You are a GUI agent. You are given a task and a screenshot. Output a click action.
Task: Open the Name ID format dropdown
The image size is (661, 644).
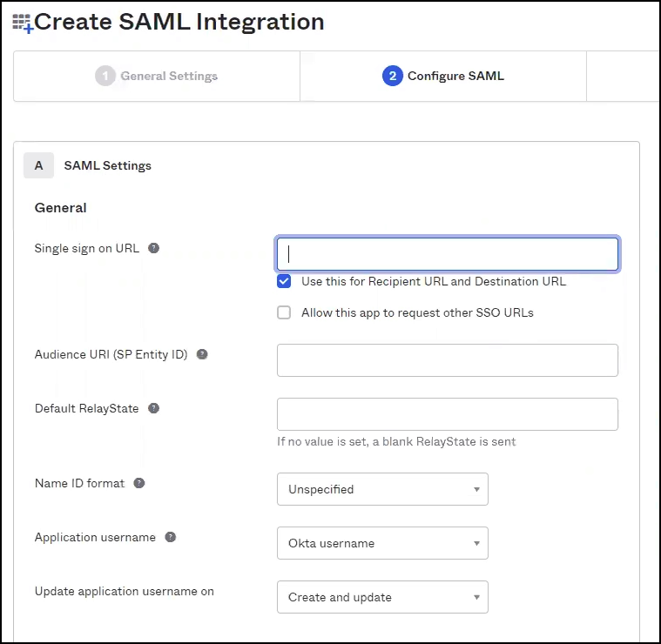pyautogui.click(x=382, y=489)
